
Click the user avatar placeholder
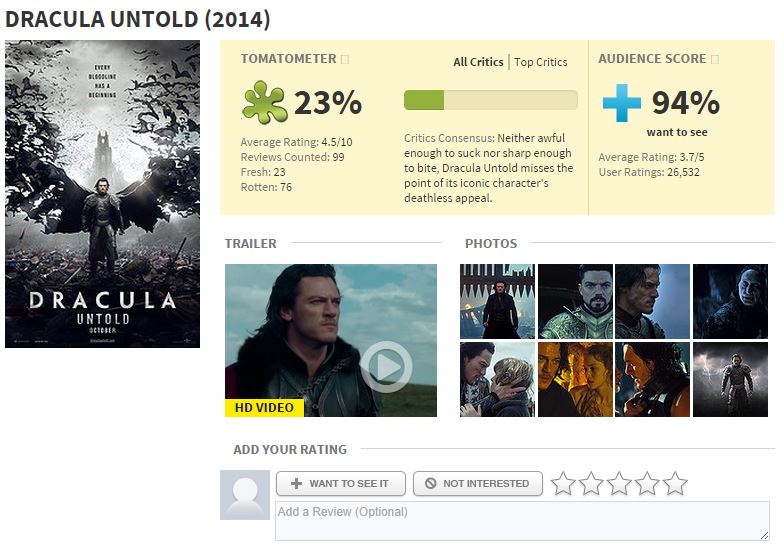pos(244,494)
